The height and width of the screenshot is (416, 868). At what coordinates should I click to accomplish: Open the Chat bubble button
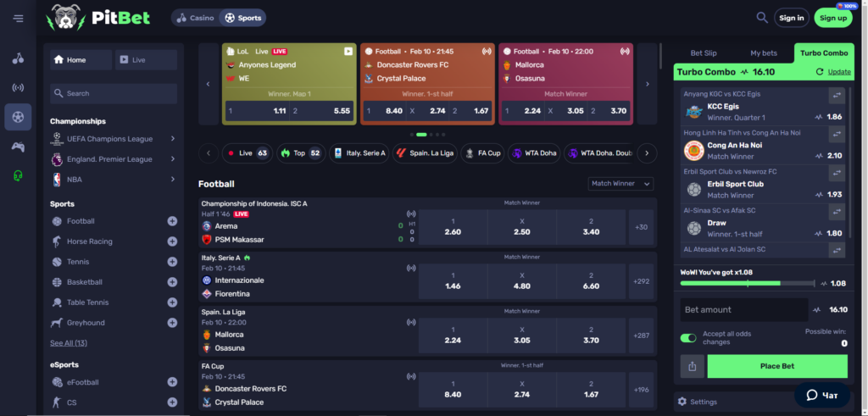[821, 395]
